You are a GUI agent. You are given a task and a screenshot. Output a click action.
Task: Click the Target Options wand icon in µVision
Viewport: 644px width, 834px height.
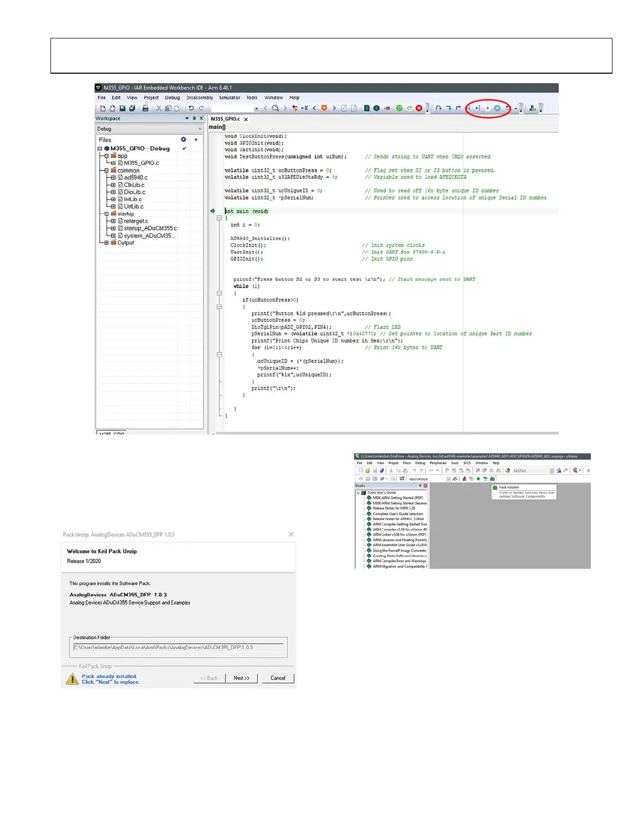click(x=455, y=479)
